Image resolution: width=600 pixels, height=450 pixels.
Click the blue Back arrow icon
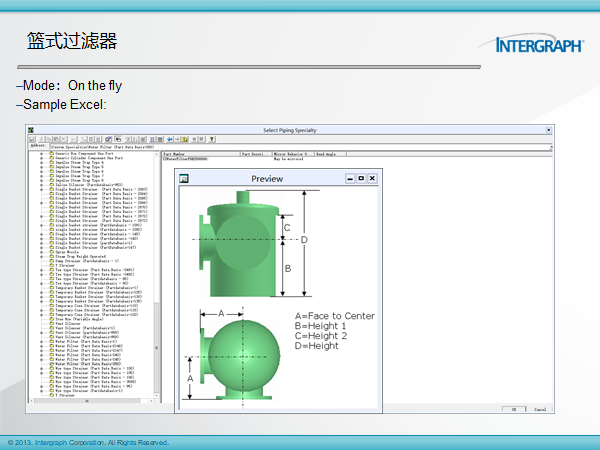pyautogui.click(x=170, y=139)
